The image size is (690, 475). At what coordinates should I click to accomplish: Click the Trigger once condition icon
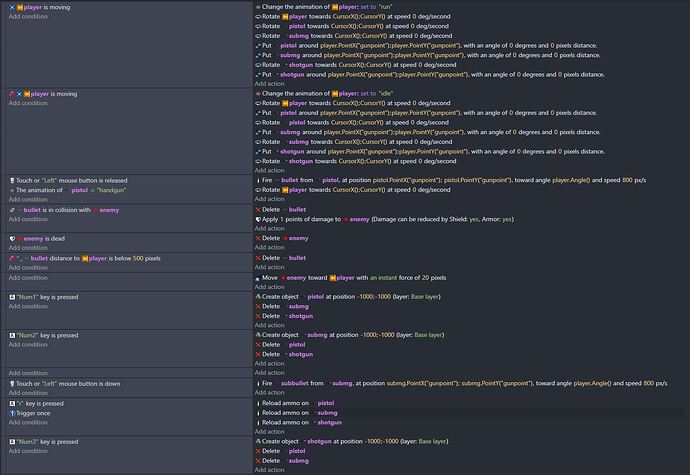[9, 413]
